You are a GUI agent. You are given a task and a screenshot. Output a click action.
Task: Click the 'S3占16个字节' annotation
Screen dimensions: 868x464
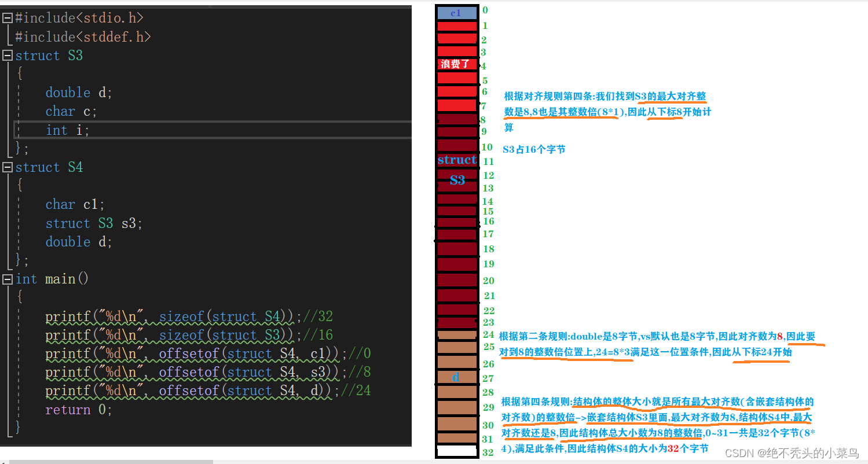(534, 149)
